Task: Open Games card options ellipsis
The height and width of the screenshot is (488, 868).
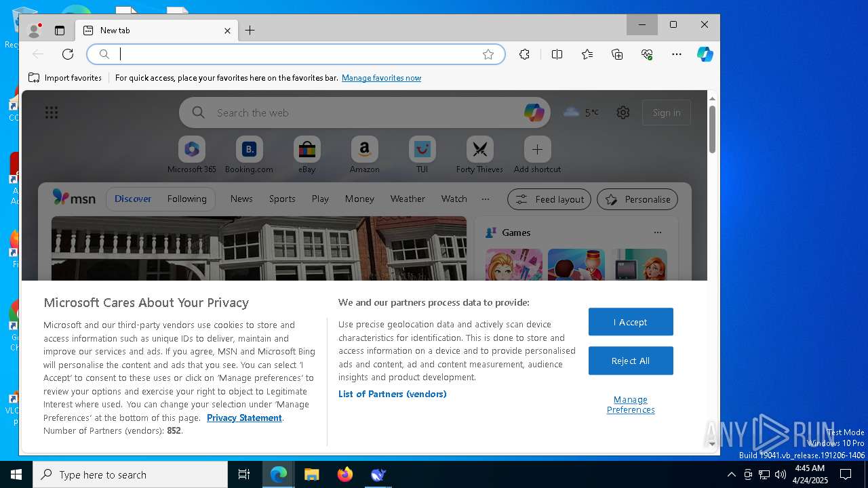Action: click(x=658, y=232)
